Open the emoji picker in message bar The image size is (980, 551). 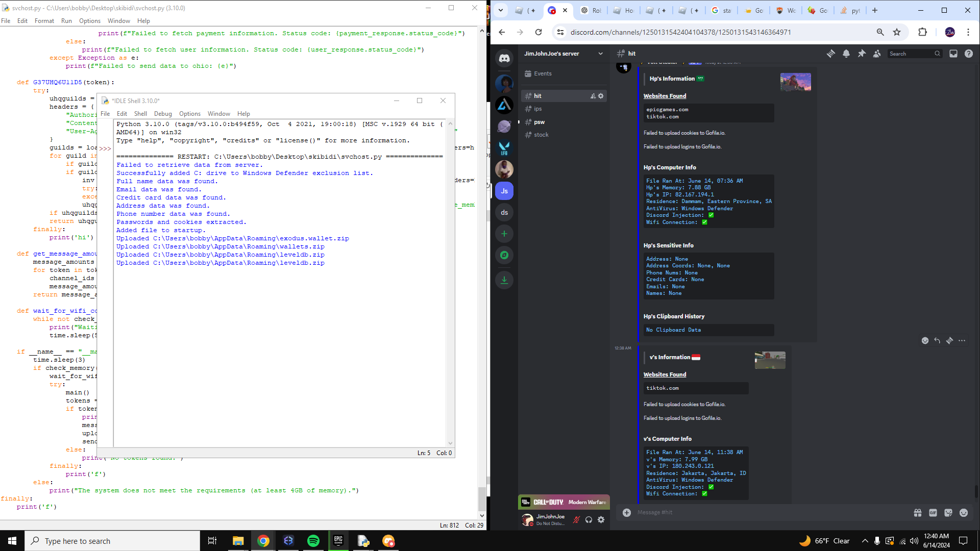point(963,513)
